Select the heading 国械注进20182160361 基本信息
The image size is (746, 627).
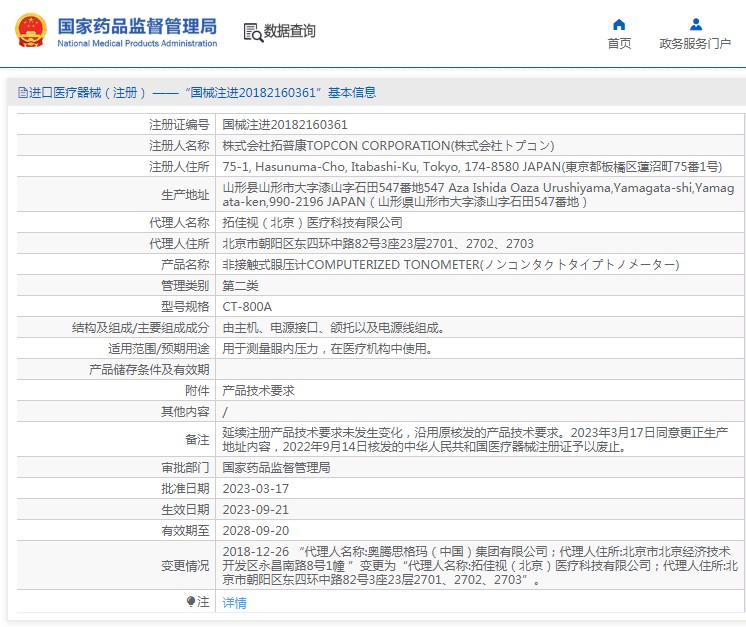tap(281, 92)
